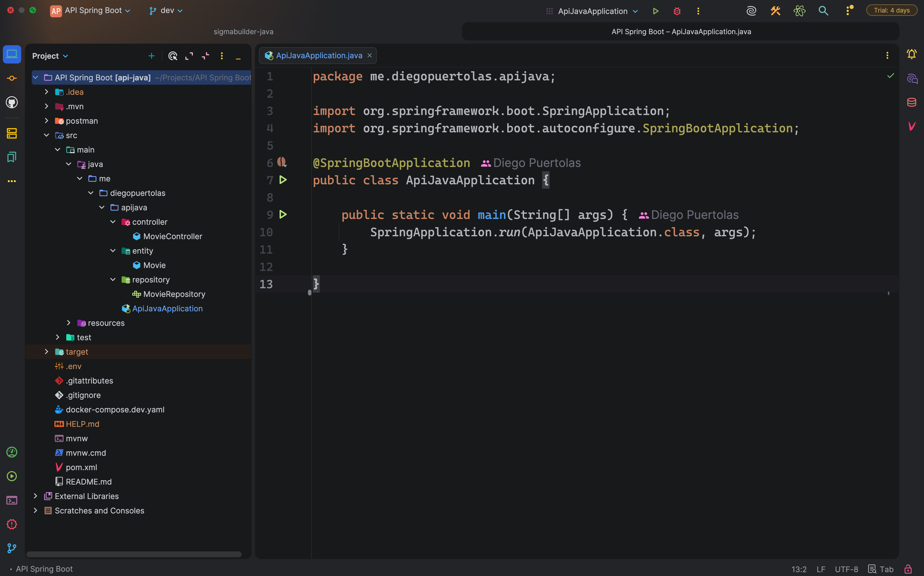The width and height of the screenshot is (924, 576).
Task: Open the API Spring Boot project dropdown
Action: pyautogui.click(x=91, y=11)
